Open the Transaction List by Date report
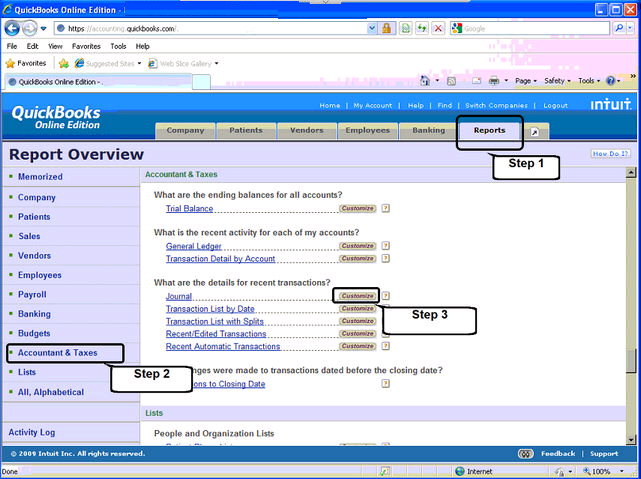The height and width of the screenshot is (479, 641). 210,309
